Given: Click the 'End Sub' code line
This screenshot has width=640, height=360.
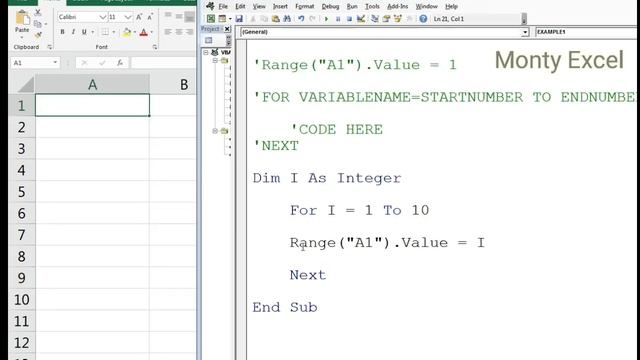Looking at the screenshot, I should click(284, 307).
